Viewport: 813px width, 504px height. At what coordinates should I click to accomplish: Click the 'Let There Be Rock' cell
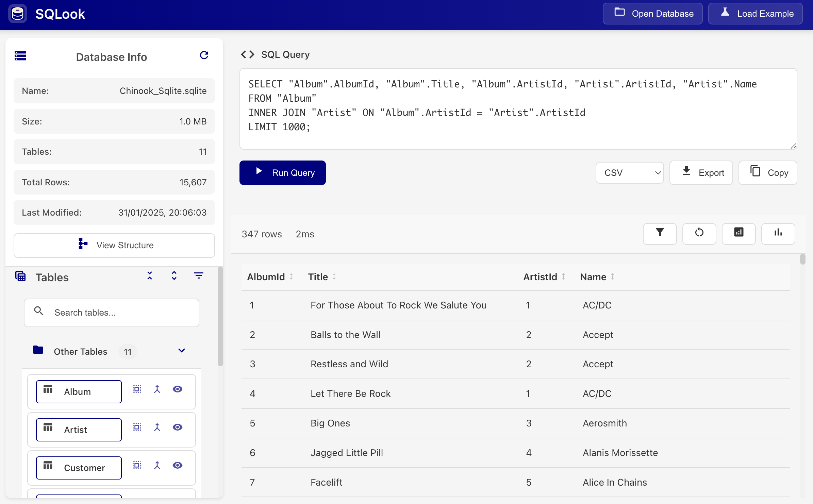(350, 393)
